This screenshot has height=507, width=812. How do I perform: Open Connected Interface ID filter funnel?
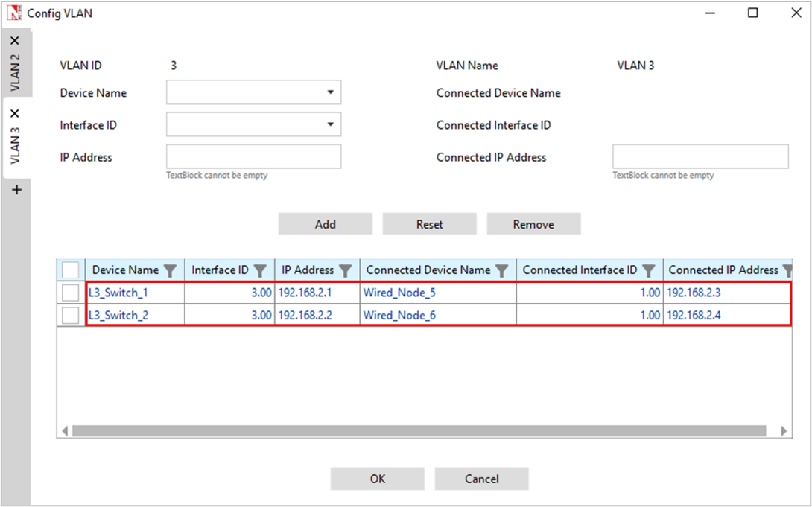tap(649, 271)
